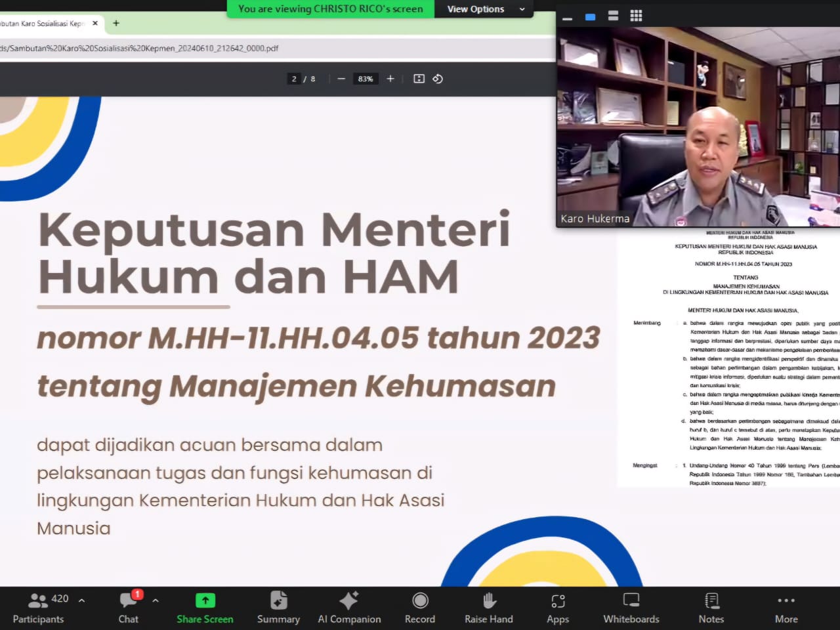Close the Sambutan Karo Sosialisasi browser tab
Screen dimensions: 840x630
pyautogui.click(x=95, y=23)
